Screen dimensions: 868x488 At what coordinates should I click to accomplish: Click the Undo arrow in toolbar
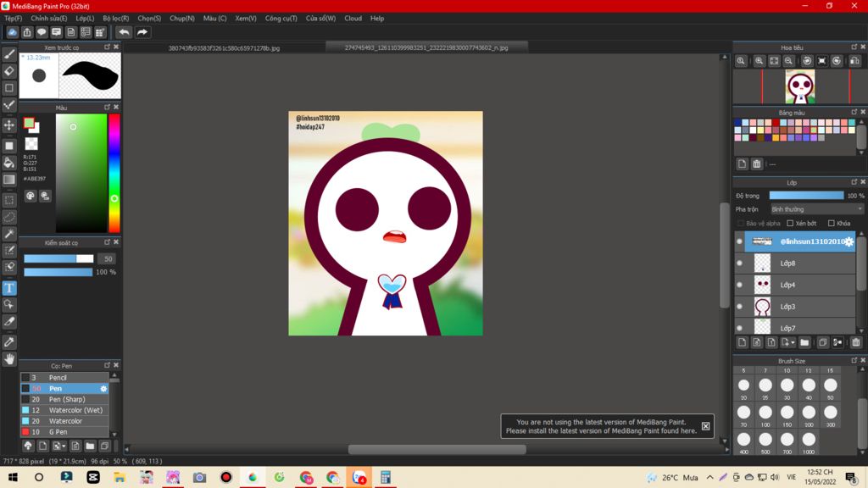(124, 32)
